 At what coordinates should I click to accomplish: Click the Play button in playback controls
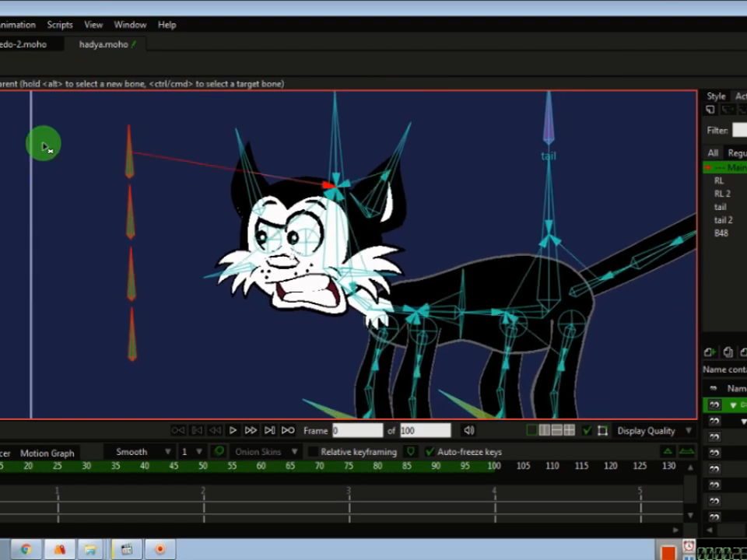tap(233, 430)
